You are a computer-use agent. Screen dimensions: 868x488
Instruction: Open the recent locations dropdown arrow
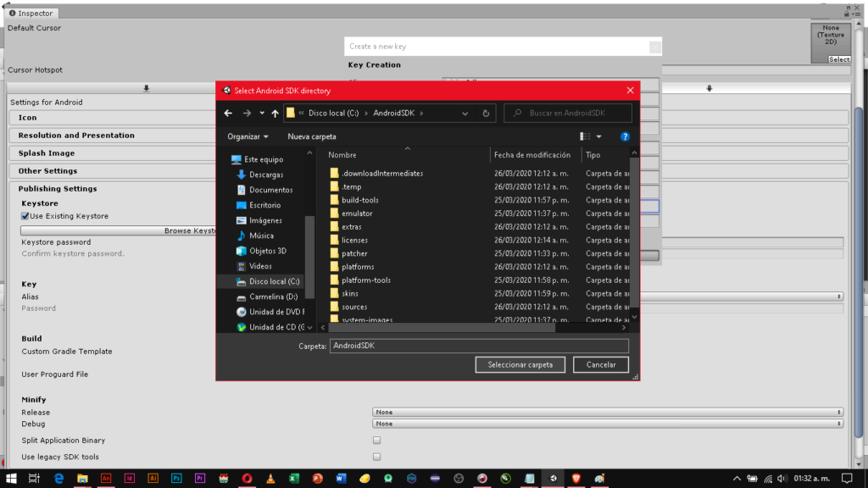[x=262, y=113]
